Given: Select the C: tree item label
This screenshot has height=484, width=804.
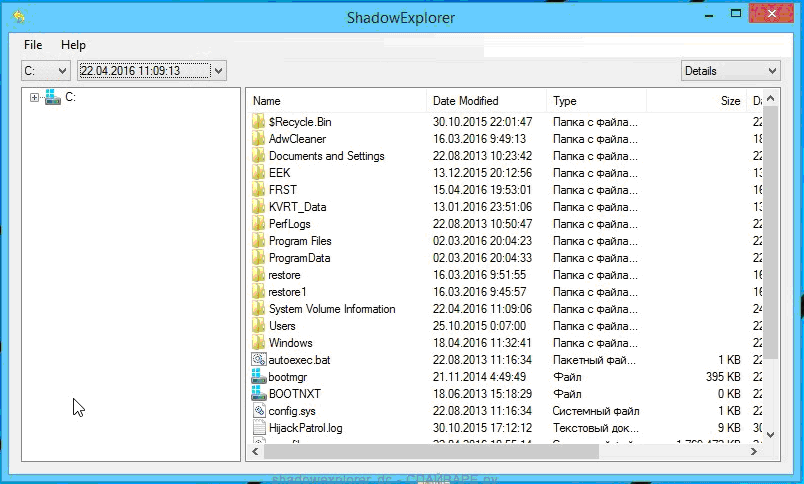Looking at the screenshot, I should point(70,97).
